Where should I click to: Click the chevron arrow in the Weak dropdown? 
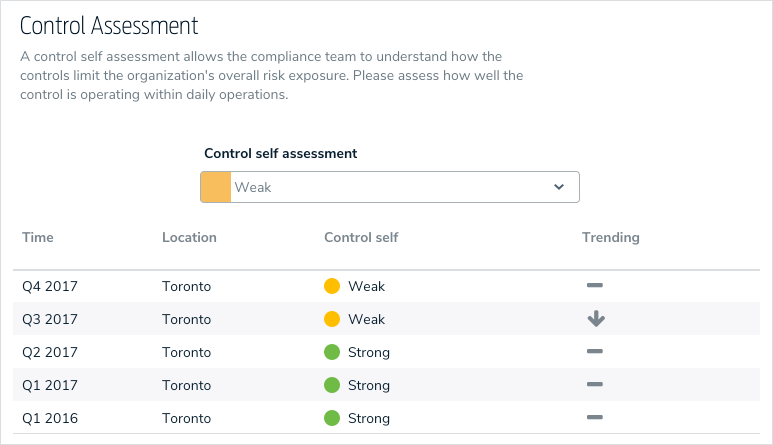click(559, 187)
